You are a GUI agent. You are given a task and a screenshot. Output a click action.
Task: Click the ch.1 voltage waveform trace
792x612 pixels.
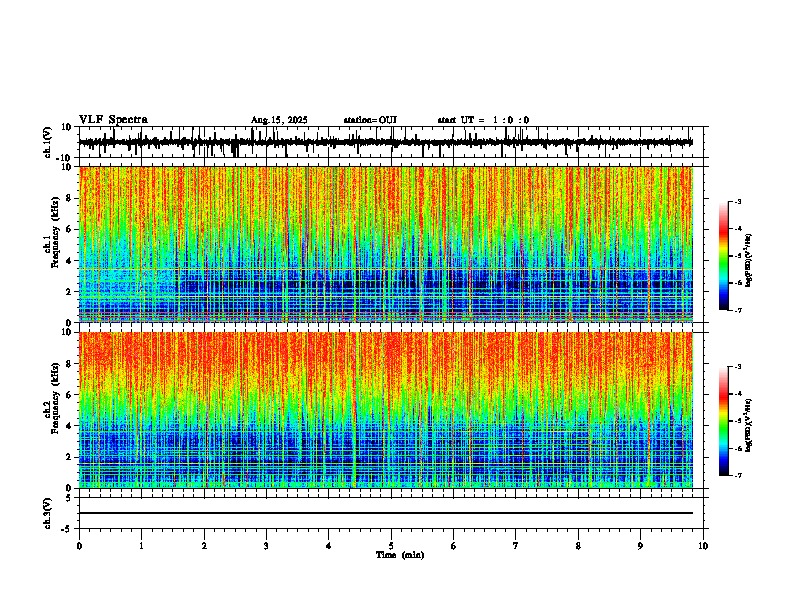pyautogui.click(x=385, y=142)
